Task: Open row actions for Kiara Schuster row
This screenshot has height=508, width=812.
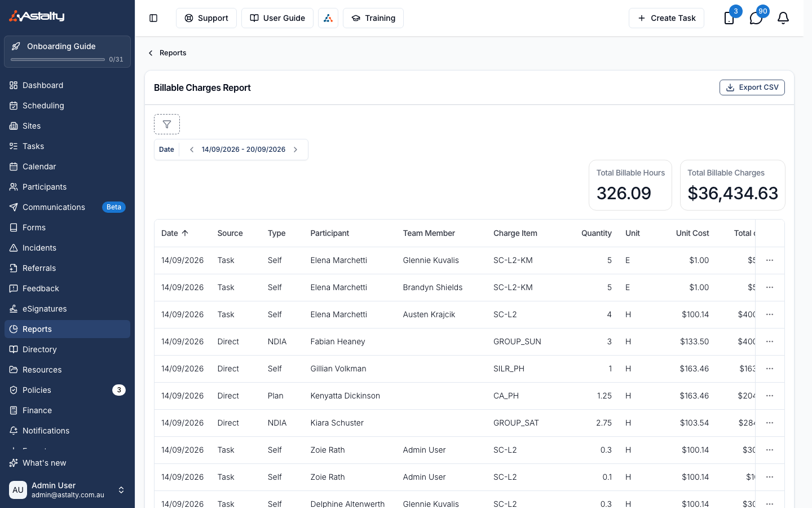Action: 770,423
